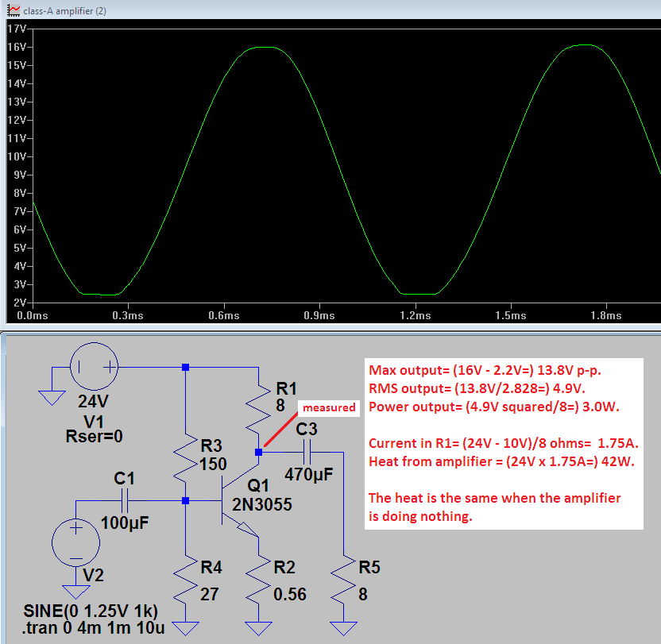Click the 17V label on vertical axis
Image resolution: width=661 pixels, height=644 pixels.
(x=17, y=29)
